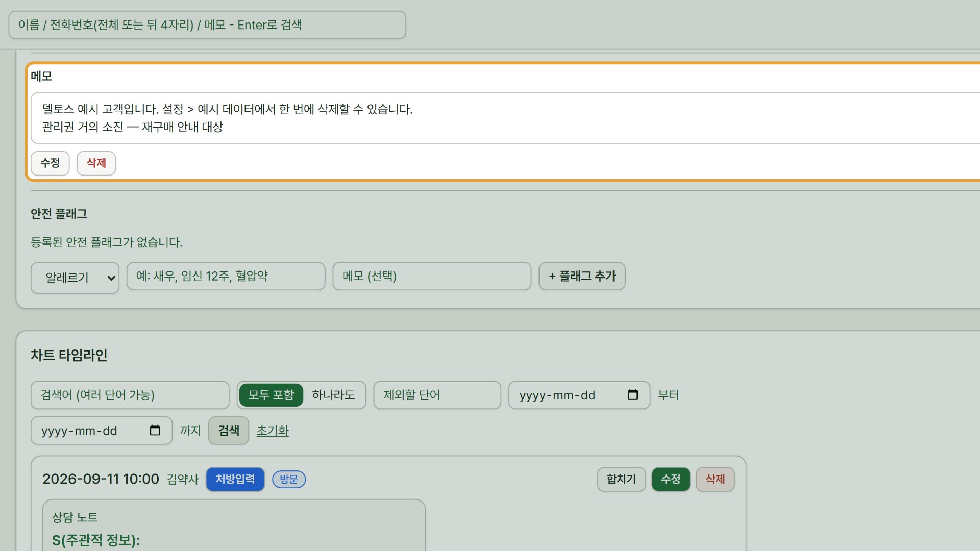Open calendar picker on 부터 date field
Viewport: 980px width, 551px height.
click(632, 395)
